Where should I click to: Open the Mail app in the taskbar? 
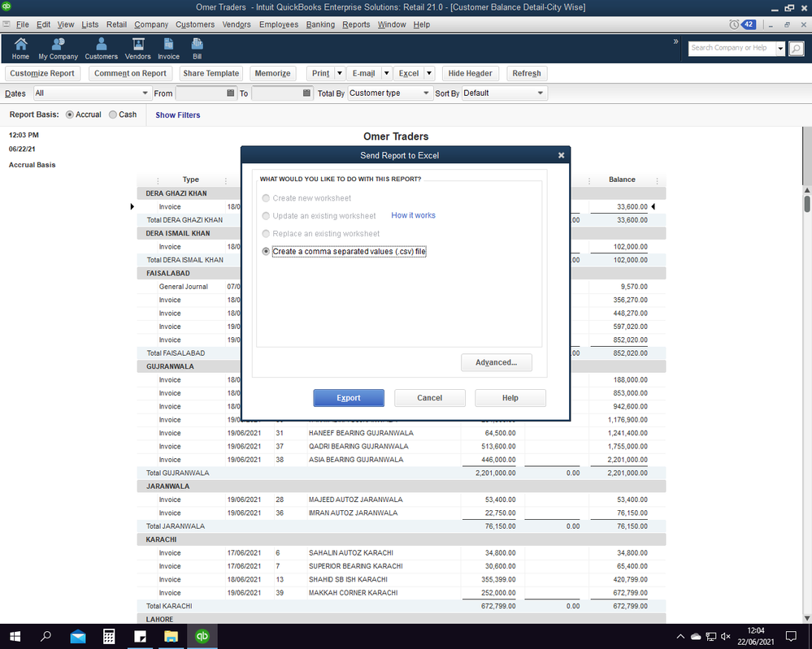point(78,636)
